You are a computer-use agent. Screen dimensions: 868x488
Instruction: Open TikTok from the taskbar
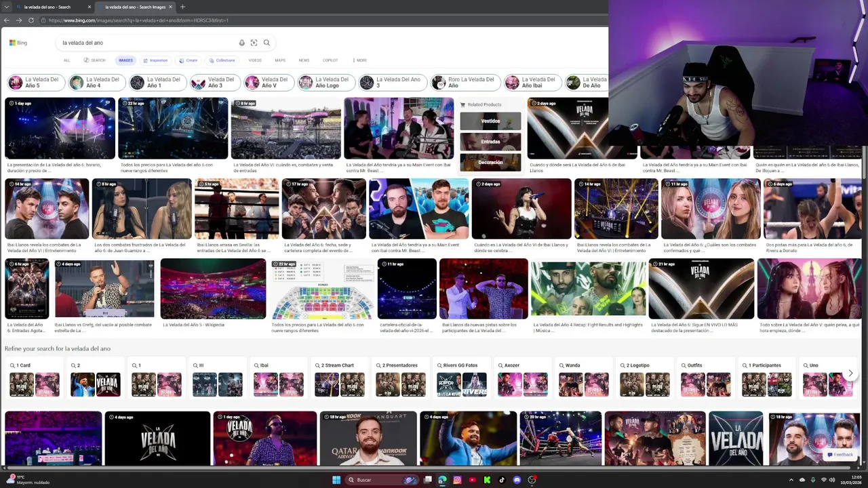[502, 480]
